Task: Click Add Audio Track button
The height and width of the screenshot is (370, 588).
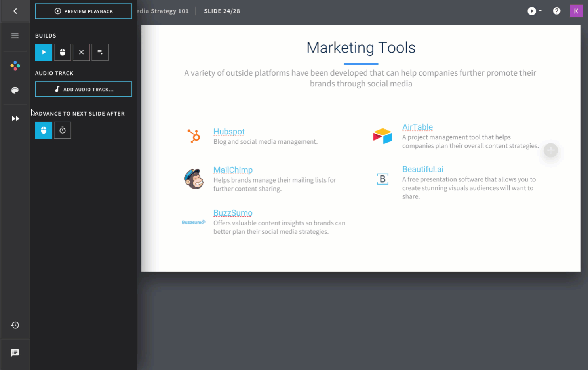Action: (x=84, y=89)
